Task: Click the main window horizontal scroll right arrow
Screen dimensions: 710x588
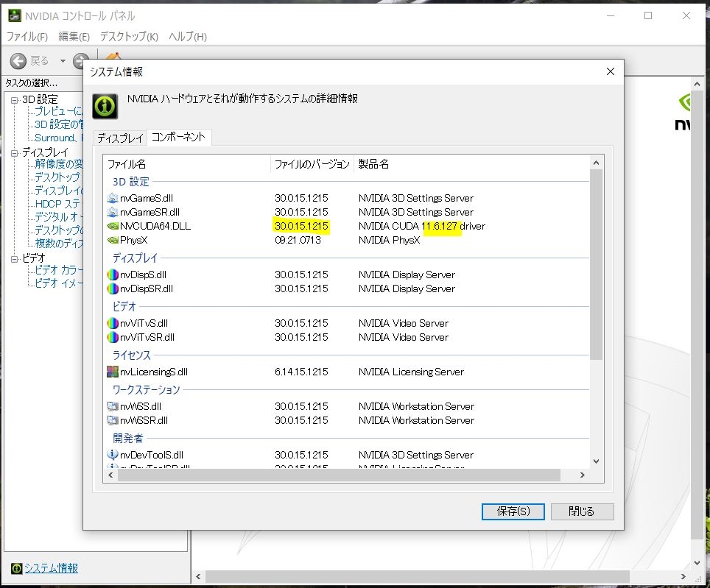Action: click(x=683, y=577)
